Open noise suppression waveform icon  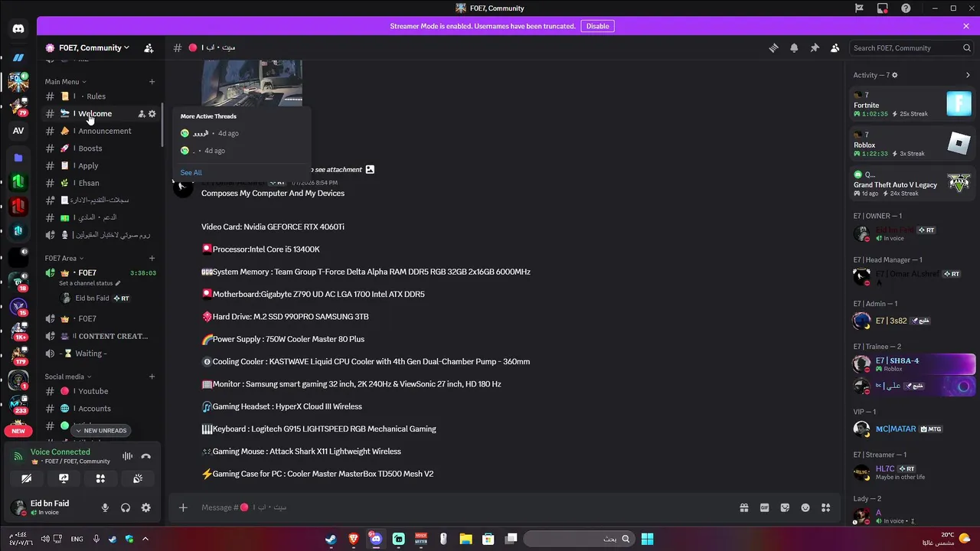click(x=127, y=456)
